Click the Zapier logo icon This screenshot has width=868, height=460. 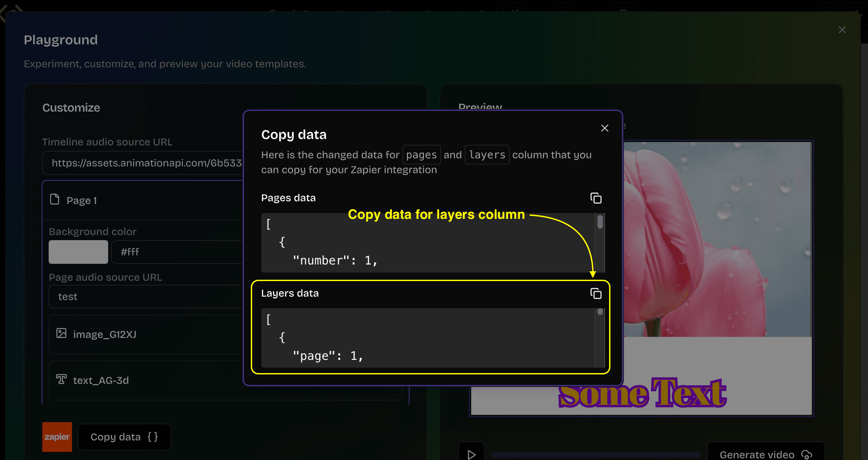coord(57,437)
